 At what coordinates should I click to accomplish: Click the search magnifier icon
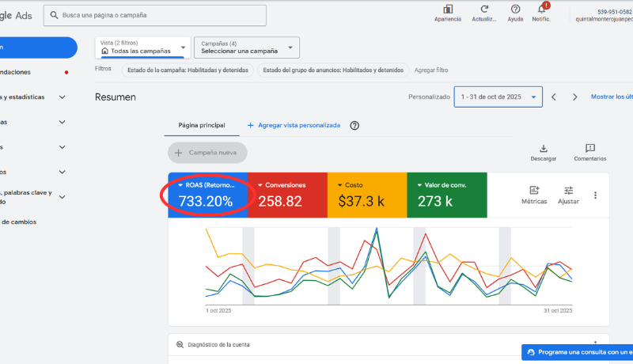pyautogui.click(x=54, y=15)
